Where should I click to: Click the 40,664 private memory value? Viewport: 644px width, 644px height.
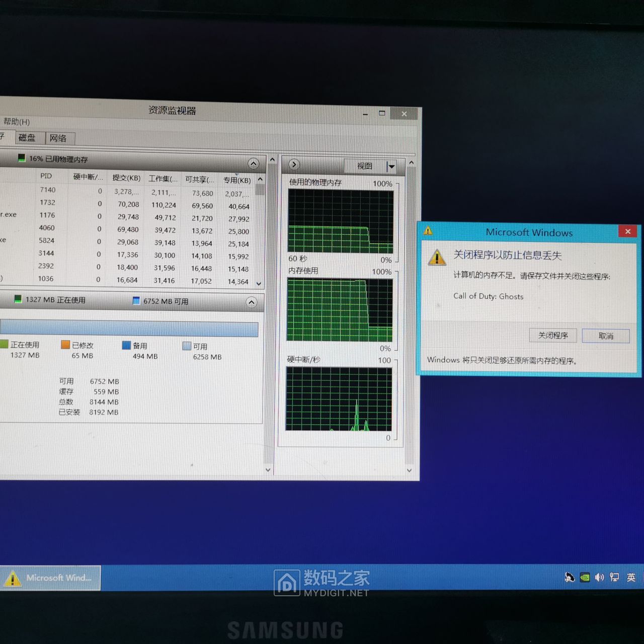[238, 206]
